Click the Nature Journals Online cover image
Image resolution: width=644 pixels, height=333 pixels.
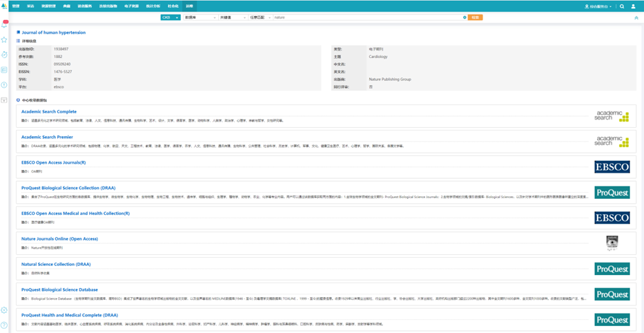click(612, 243)
